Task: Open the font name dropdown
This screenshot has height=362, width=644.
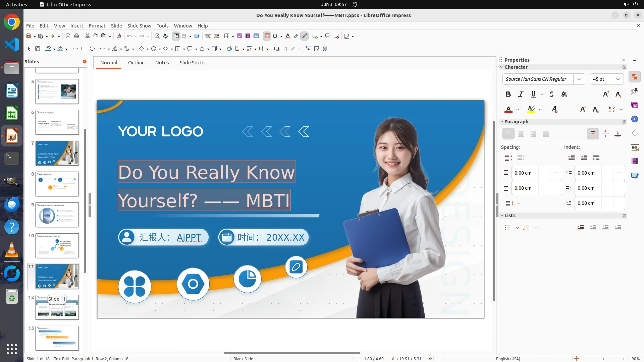Action: [x=579, y=79]
